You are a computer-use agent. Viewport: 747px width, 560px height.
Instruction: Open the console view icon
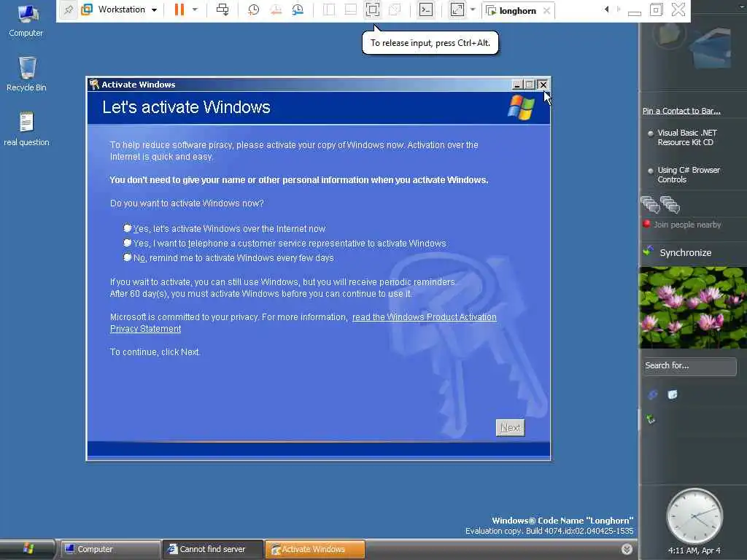[x=426, y=9]
